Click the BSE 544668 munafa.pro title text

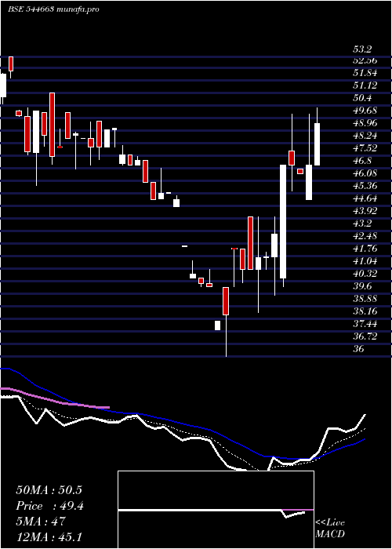point(53,9)
